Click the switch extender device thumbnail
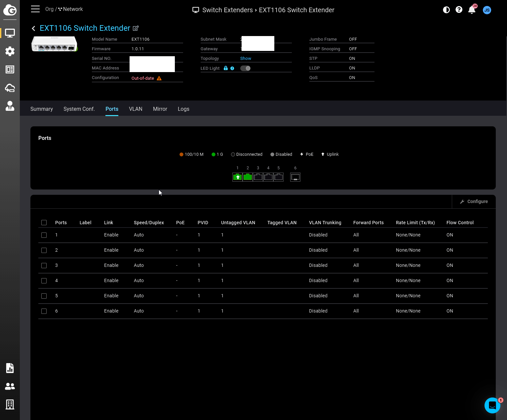Image resolution: width=507 pixels, height=420 pixels. click(54, 44)
